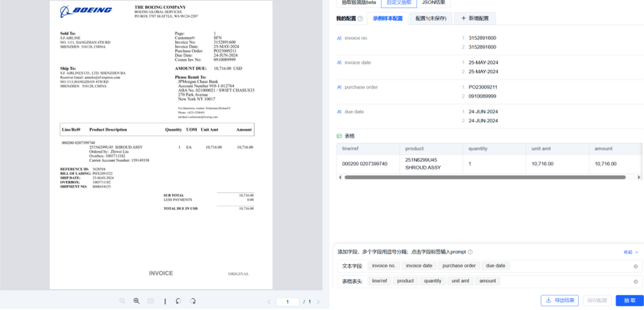Click the amount cell 10,716.00 in results table
The width and height of the screenshot is (644, 310).
[x=615, y=164]
